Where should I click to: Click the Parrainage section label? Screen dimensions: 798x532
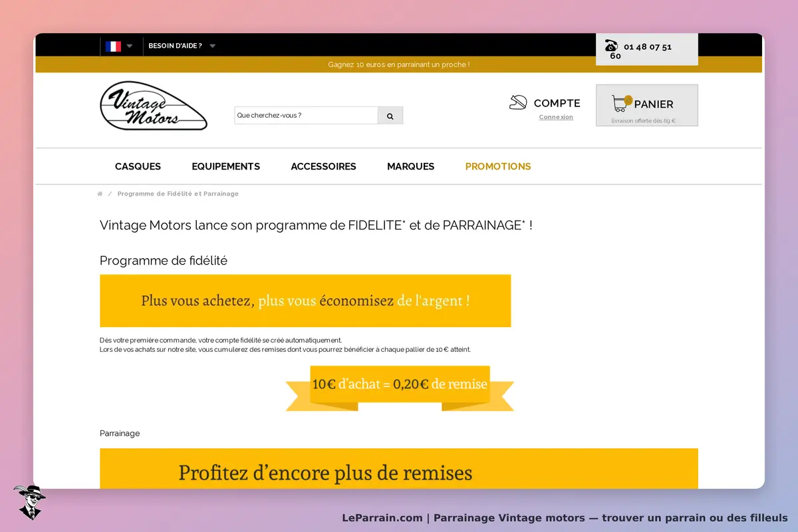point(120,434)
